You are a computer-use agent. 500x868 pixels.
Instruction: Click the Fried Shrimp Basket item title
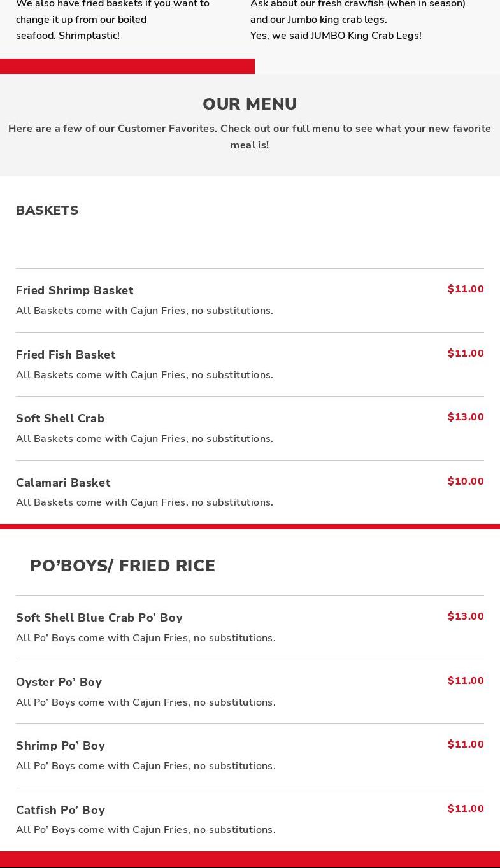pyautogui.click(x=75, y=290)
